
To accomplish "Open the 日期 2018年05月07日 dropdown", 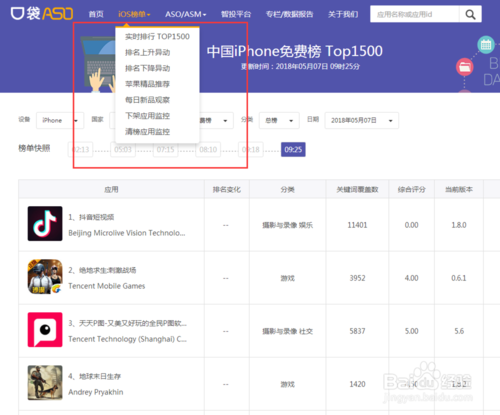I will (x=362, y=120).
